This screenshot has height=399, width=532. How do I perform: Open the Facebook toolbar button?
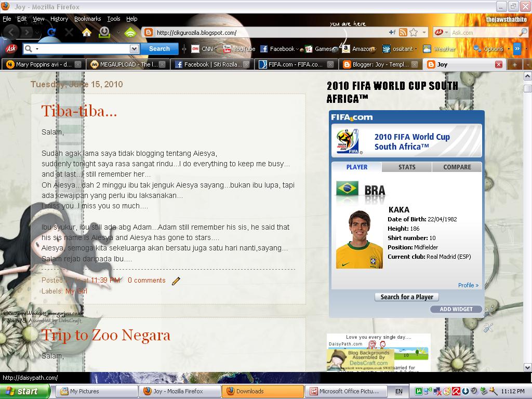click(277, 49)
